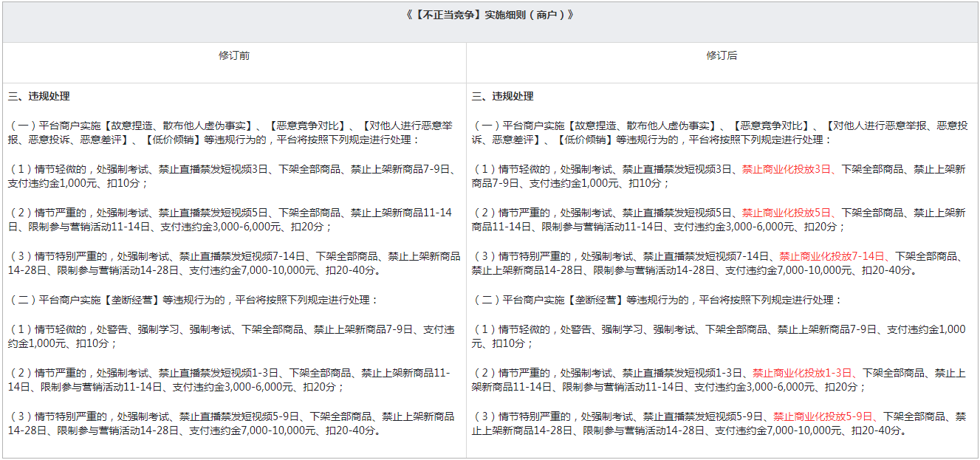The height and width of the screenshot is (460, 980).
Task: Click red text 禁止商业化投放3日
Action: [786, 169]
